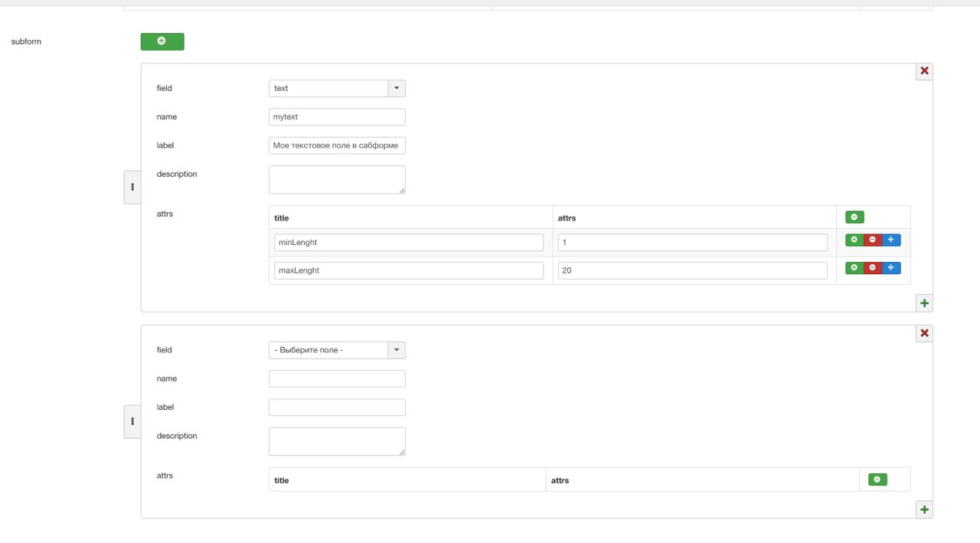Delete the maxLenght attribute row

873,268
